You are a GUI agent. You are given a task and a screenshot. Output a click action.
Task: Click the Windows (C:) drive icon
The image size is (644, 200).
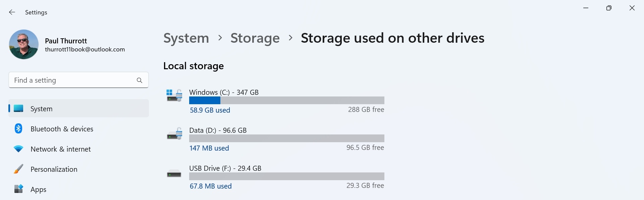click(174, 95)
